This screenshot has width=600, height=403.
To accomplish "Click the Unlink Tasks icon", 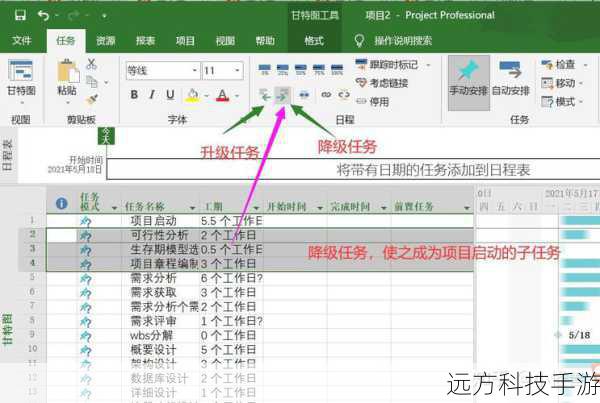I will [344, 94].
